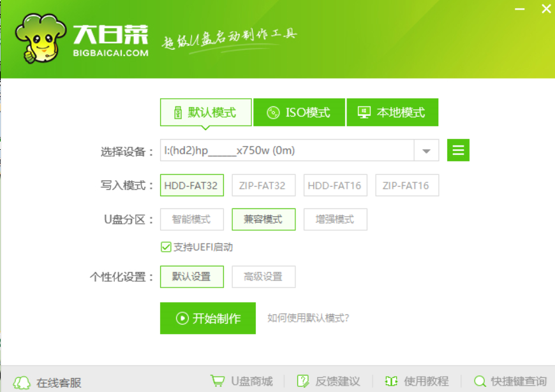Switch to 本地模式 tab

[x=392, y=113]
